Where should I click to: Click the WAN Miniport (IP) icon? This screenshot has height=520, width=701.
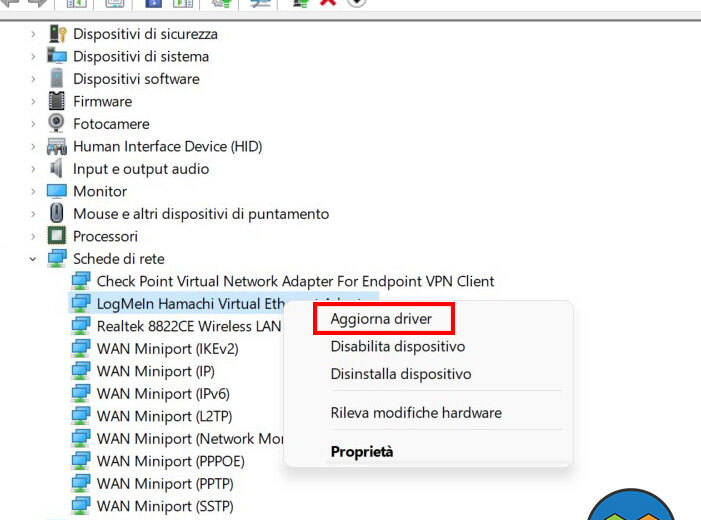click(81, 371)
